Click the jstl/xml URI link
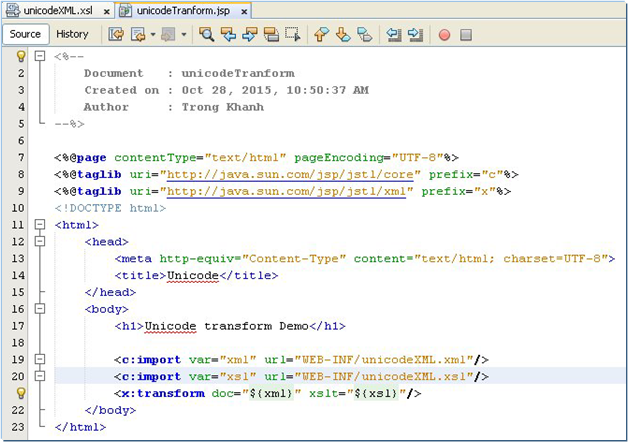 tap(286, 191)
